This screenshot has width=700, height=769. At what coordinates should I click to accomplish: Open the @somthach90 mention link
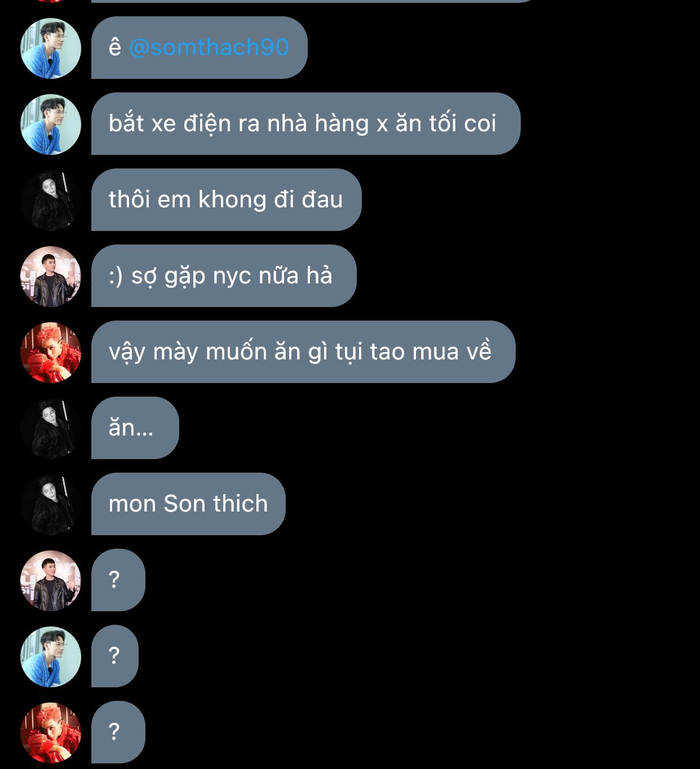tap(209, 47)
